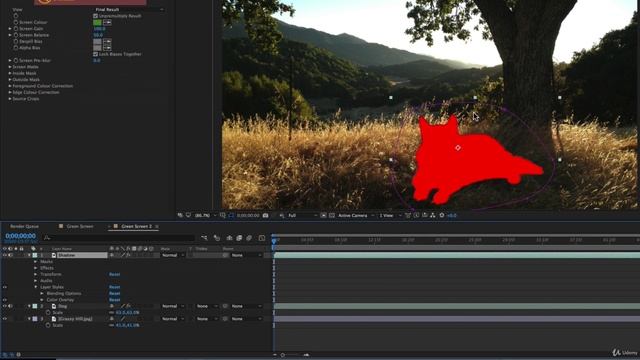Take a snapshot with the camera icon
The width and height of the screenshot is (640, 360).
pyautogui.click(x=265, y=216)
